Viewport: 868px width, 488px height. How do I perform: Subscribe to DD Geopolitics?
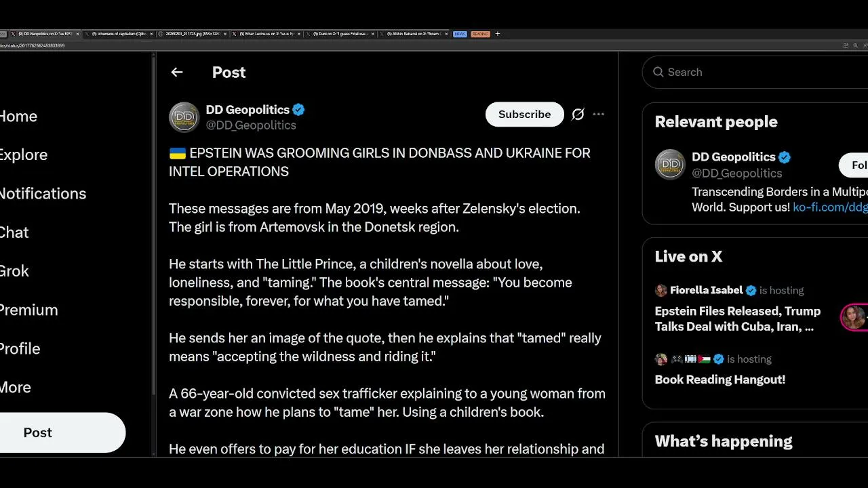[524, 115]
